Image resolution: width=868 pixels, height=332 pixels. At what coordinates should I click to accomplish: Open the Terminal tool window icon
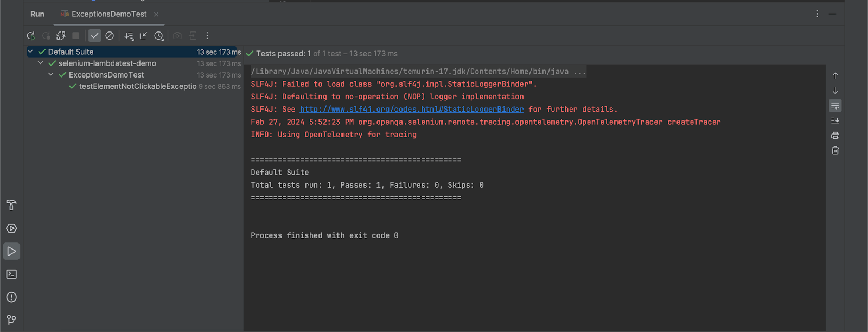point(11,274)
